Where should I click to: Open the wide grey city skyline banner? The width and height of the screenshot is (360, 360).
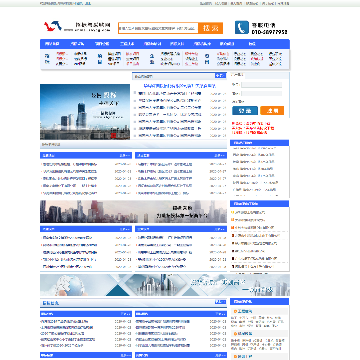[133, 212]
